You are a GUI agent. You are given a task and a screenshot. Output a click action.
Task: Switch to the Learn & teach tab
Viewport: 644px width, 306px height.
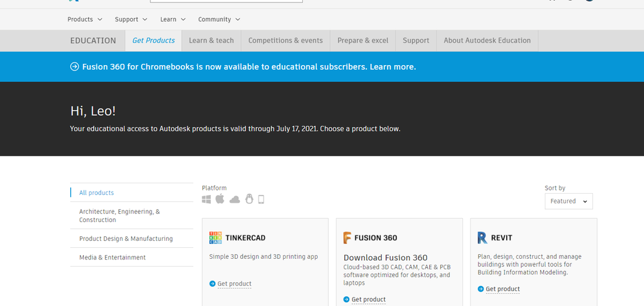pyautogui.click(x=211, y=41)
